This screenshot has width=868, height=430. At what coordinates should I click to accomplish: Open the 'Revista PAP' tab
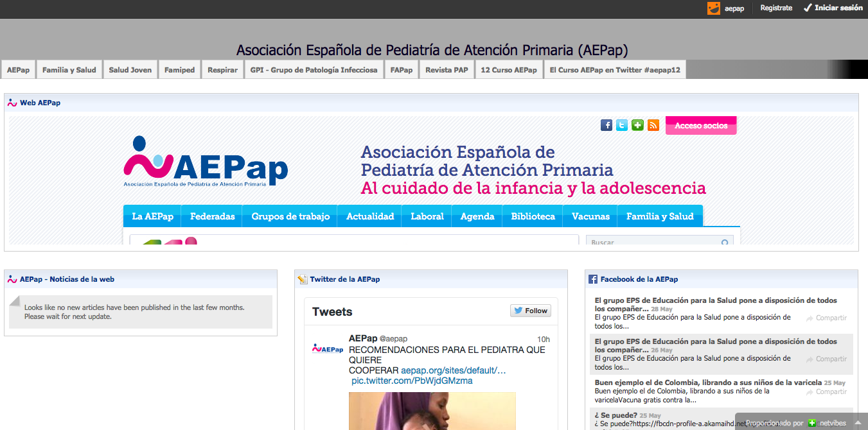[446, 69]
